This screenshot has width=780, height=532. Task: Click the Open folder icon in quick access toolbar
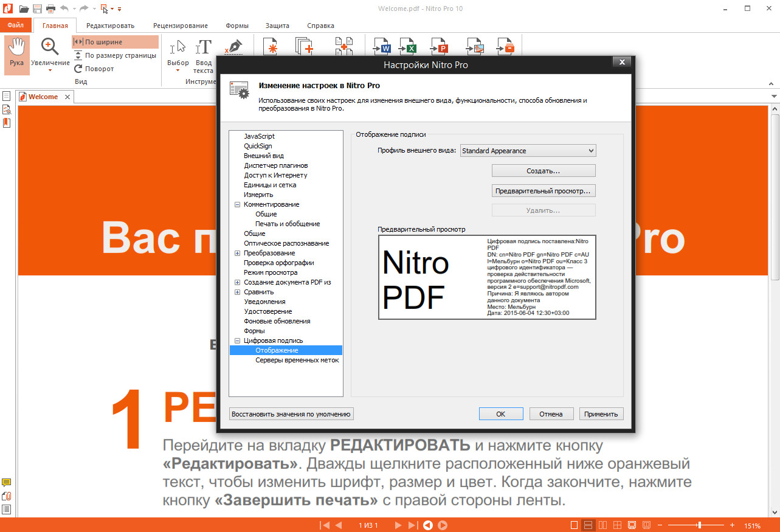click(x=24, y=9)
